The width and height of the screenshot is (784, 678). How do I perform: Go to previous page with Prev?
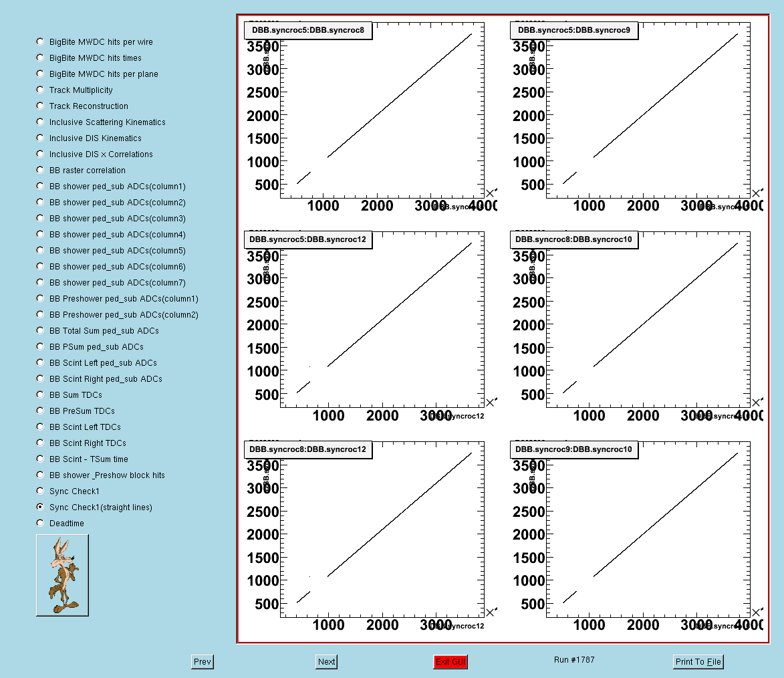[x=202, y=661]
